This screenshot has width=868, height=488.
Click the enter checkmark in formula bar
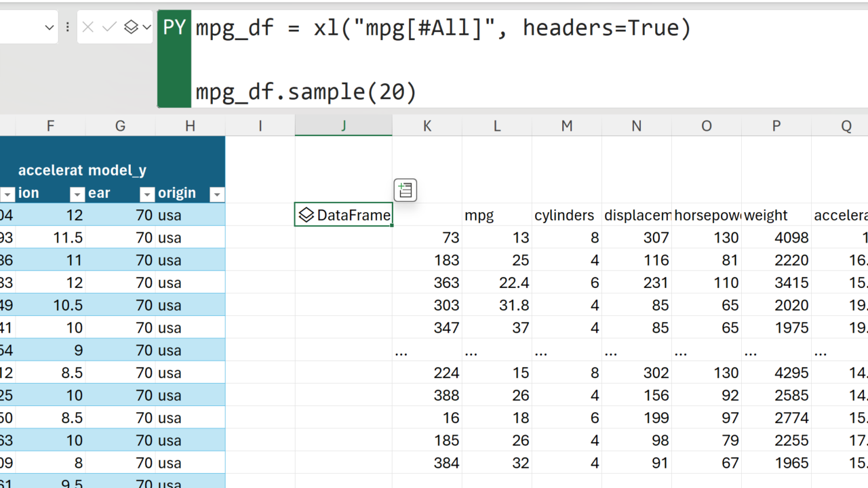tap(109, 28)
